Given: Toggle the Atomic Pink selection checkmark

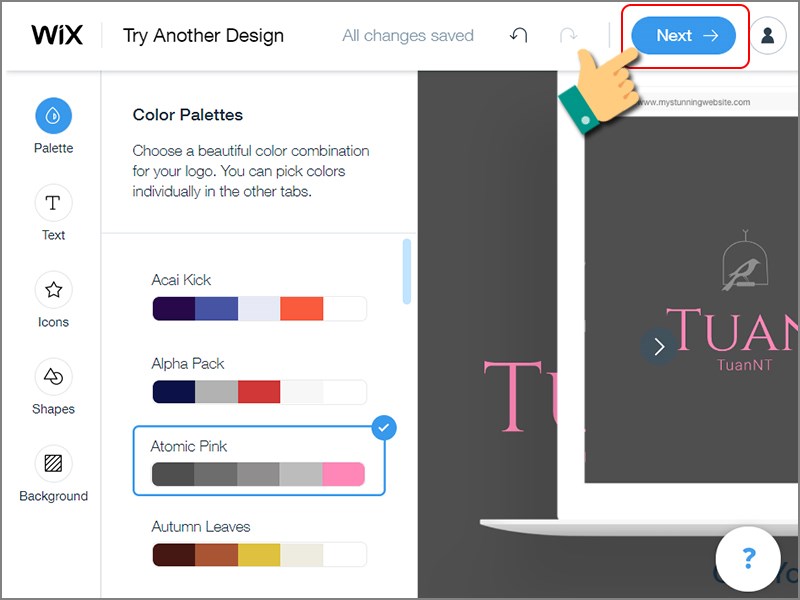Looking at the screenshot, I should pos(384,429).
